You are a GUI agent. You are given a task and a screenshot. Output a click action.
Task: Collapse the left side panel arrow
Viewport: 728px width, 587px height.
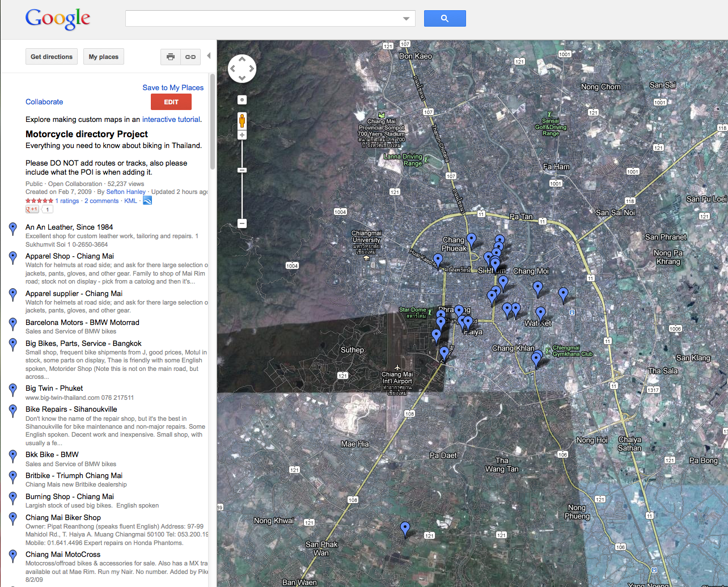209,56
